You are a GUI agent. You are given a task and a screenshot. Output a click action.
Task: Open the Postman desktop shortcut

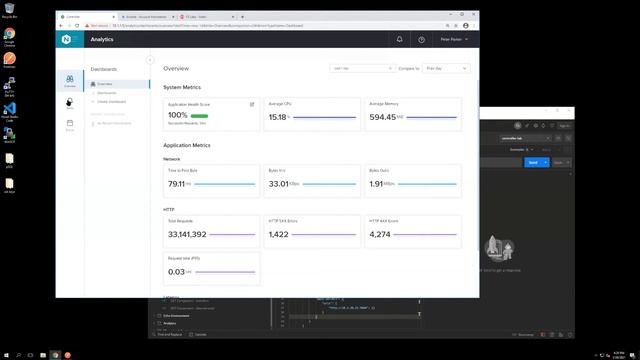point(9,60)
